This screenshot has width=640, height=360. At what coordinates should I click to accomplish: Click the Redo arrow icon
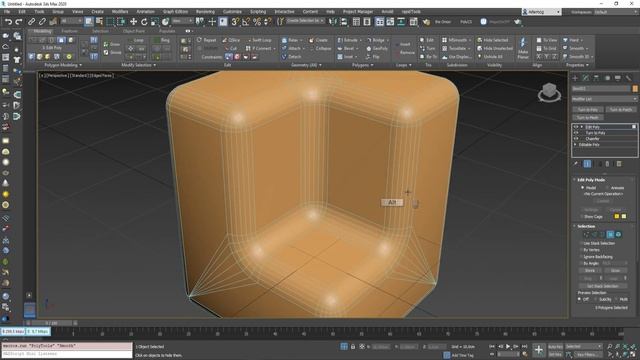point(18,22)
